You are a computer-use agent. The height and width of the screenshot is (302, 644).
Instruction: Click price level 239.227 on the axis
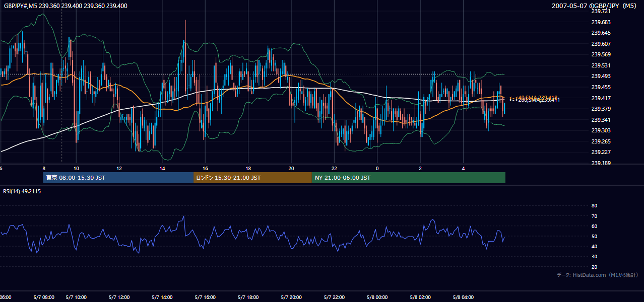coord(601,152)
